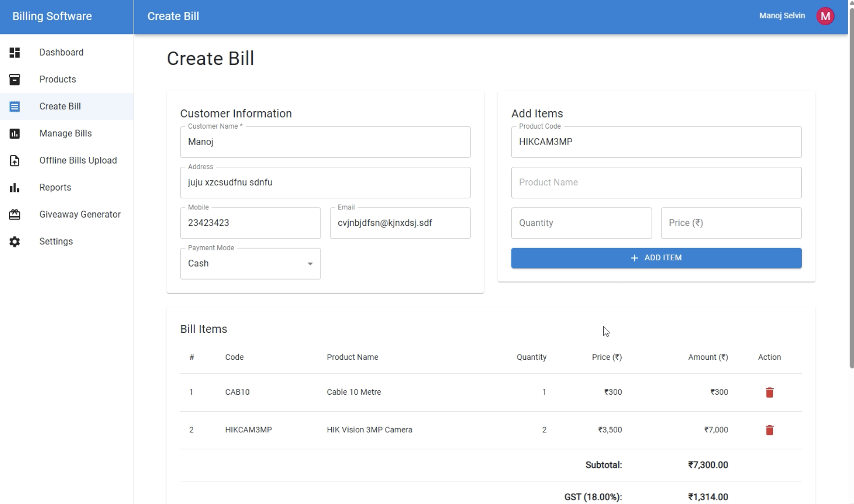
Task: Click the Quantity field under Add Items
Action: point(581,223)
